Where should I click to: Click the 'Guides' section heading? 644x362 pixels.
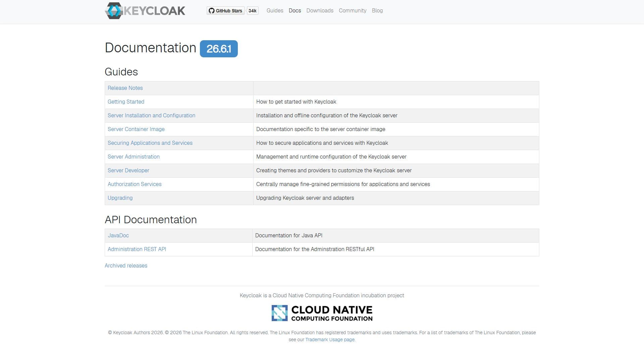pyautogui.click(x=121, y=72)
